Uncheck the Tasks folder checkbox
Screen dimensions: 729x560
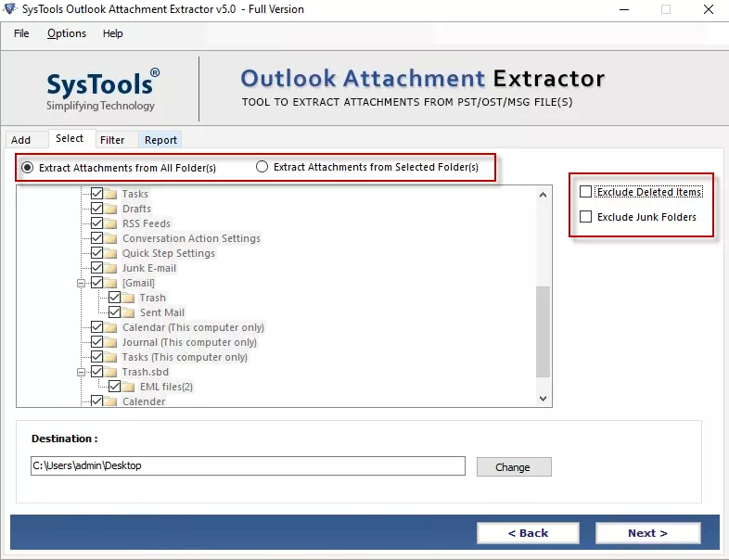coord(96,193)
